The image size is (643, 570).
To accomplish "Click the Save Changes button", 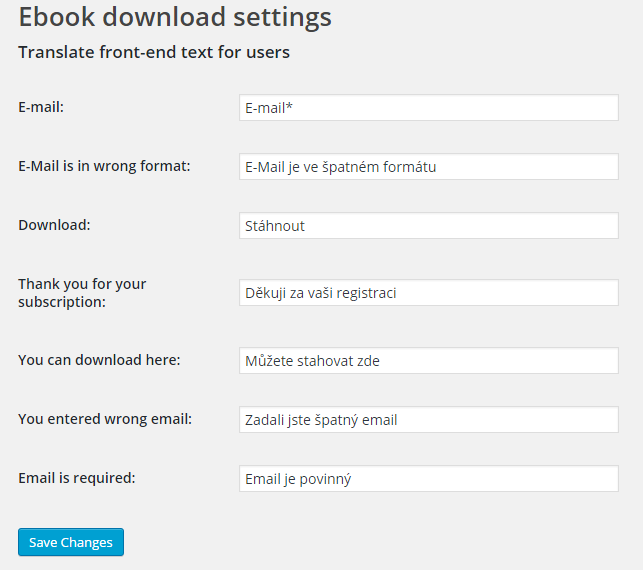I will coord(70,542).
